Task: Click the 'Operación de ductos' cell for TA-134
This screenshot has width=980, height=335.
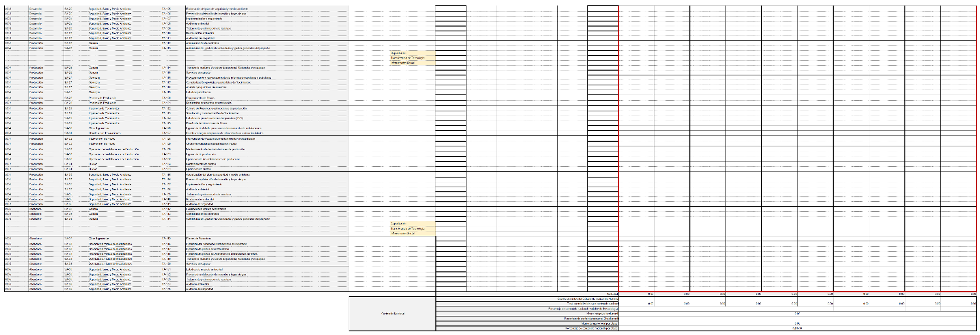Action: pyautogui.click(x=198, y=169)
